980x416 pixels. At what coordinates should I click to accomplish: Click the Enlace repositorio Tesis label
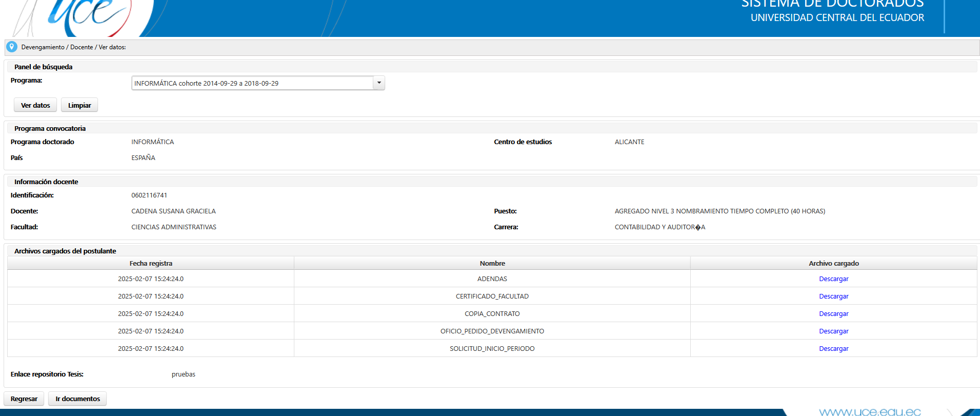click(47, 374)
